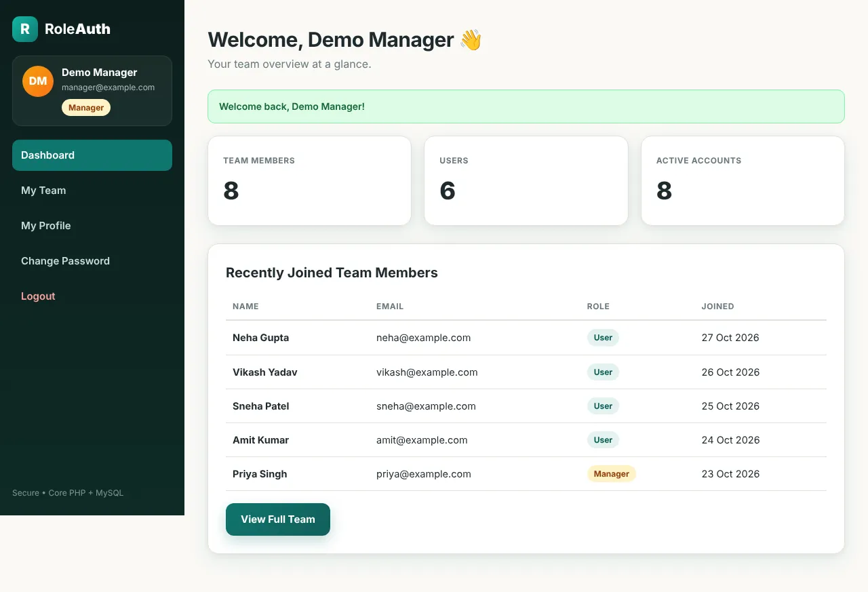This screenshot has height=592, width=868.
Task: Click the Recently Joined Team Members heading
Action: [x=332, y=273]
